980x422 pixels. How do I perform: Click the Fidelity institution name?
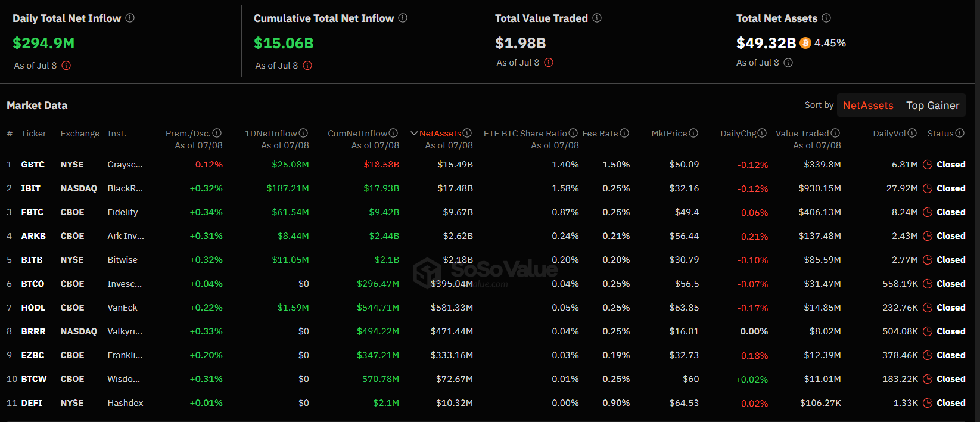tap(123, 212)
